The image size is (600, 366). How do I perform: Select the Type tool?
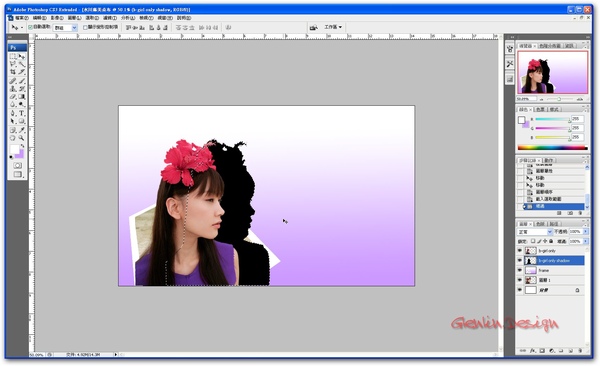[22, 113]
